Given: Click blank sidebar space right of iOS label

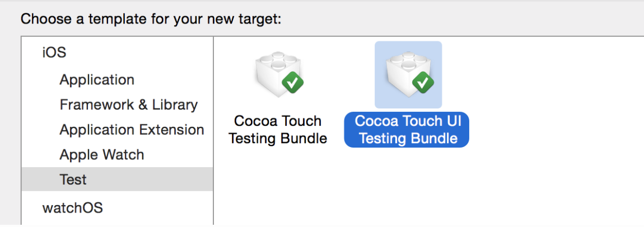Looking at the screenshot, I should (139, 53).
